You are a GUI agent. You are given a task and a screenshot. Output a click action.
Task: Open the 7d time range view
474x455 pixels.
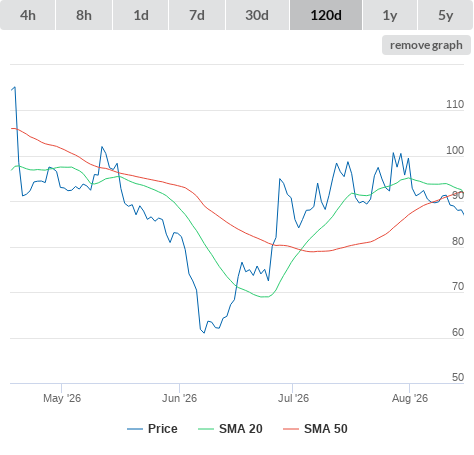197,15
